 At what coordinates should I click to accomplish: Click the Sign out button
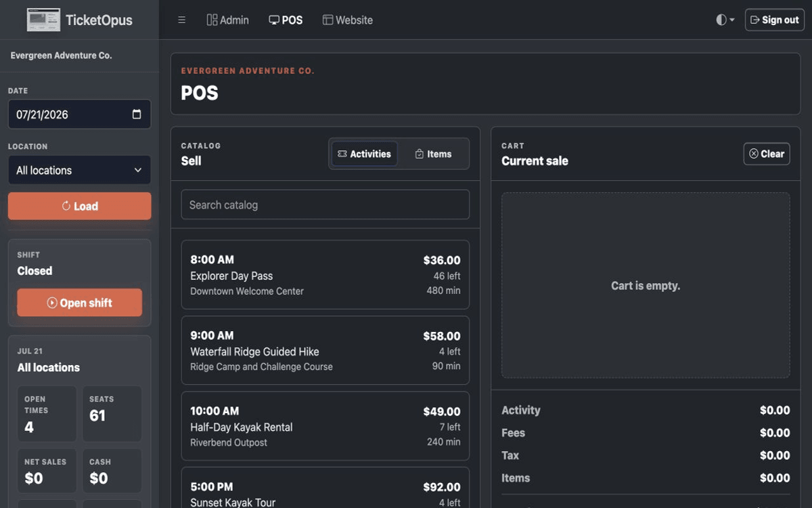[x=775, y=20]
